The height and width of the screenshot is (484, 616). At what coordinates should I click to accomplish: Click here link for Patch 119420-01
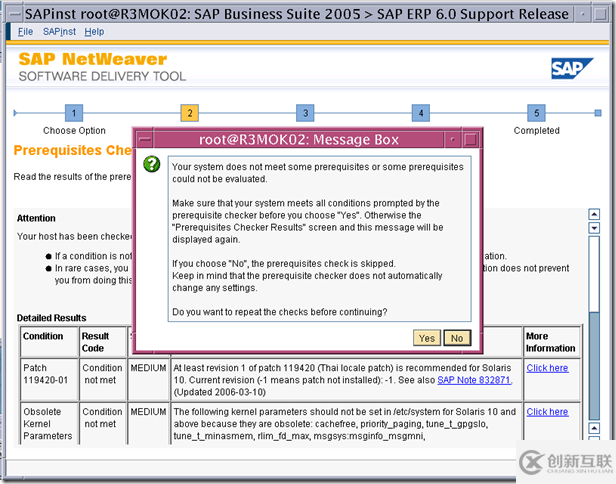point(547,368)
